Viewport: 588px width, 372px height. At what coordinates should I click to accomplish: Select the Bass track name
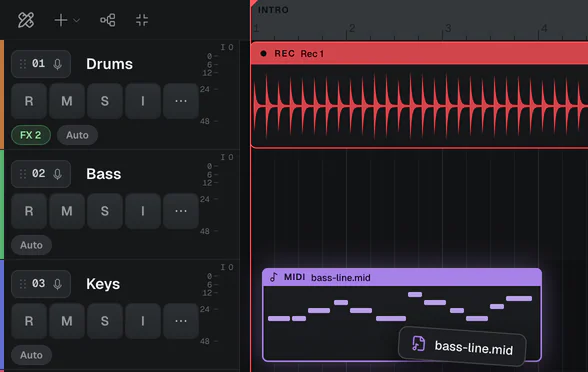point(104,174)
